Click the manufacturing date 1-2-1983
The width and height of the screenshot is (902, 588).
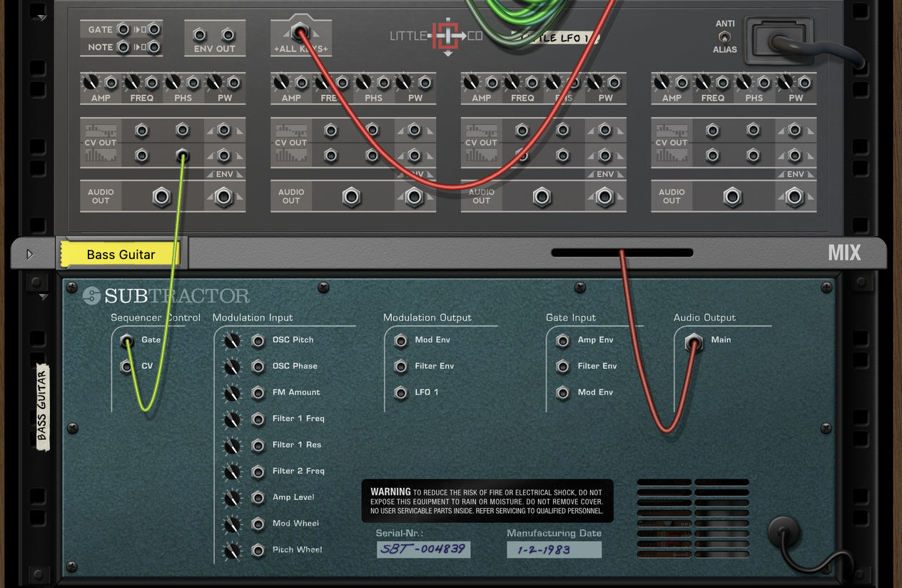coord(554,549)
